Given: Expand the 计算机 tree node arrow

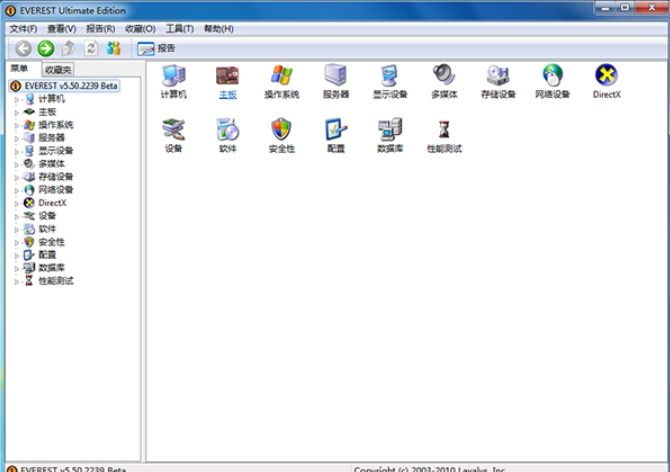Looking at the screenshot, I should [x=17, y=100].
